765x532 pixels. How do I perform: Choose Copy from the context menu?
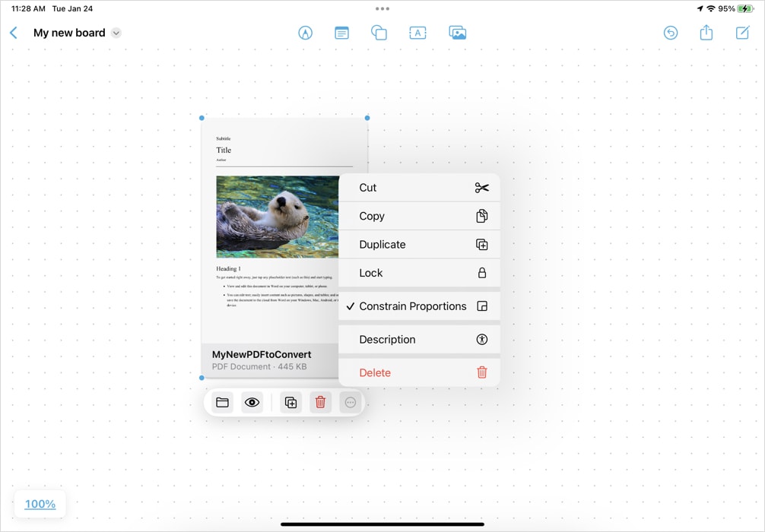pyautogui.click(x=419, y=216)
